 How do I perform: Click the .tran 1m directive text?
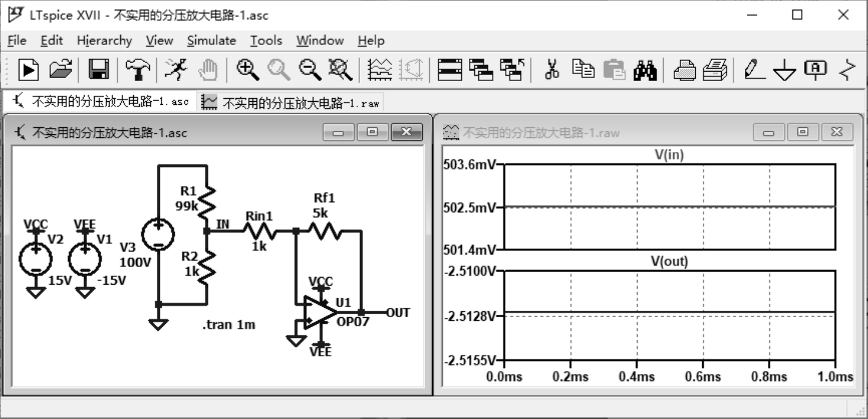pyautogui.click(x=229, y=324)
